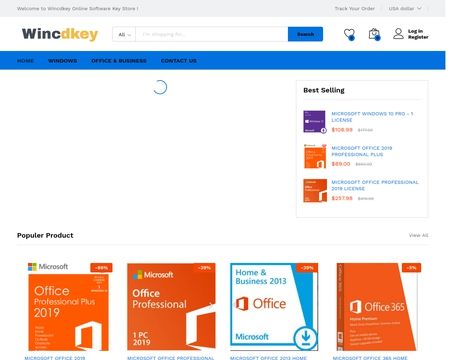This screenshot has width=450, height=360.
Task: Open the USA dollar currency dropdown
Action: pyautogui.click(x=405, y=8)
